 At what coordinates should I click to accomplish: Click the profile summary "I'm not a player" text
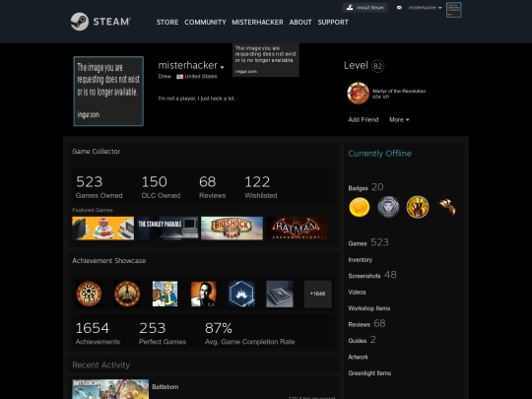point(197,99)
